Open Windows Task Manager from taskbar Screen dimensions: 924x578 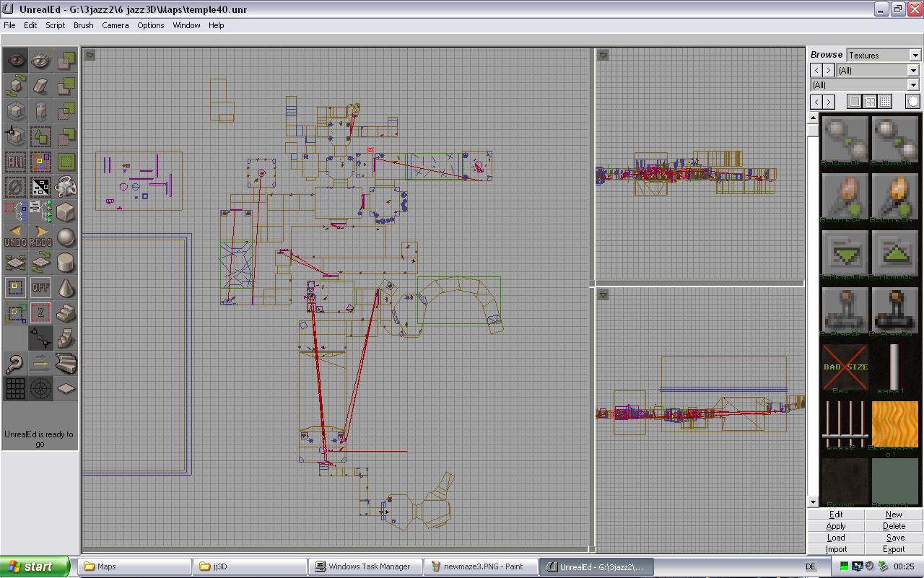[x=366, y=566]
